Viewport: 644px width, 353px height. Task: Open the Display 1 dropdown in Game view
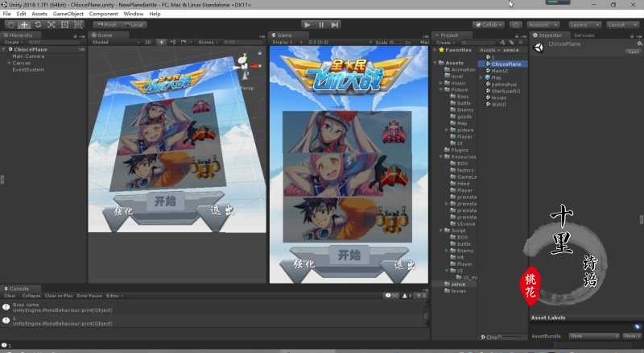[x=287, y=42]
